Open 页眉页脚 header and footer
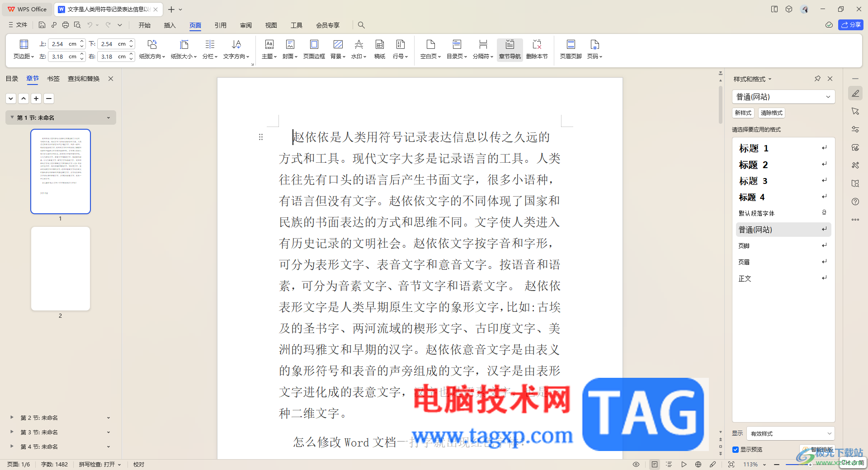Viewport: 868px width, 470px height. [x=571, y=49]
